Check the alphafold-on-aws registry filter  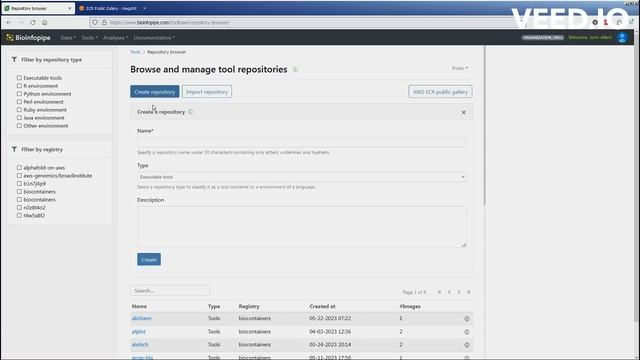pyautogui.click(x=19, y=167)
